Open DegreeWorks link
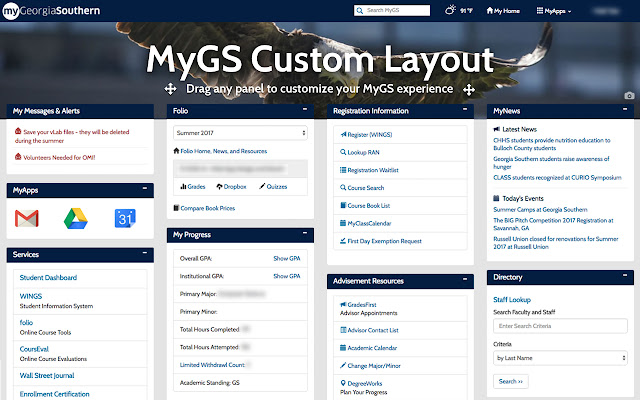This screenshot has height=400, width=640. click(361, 383)
